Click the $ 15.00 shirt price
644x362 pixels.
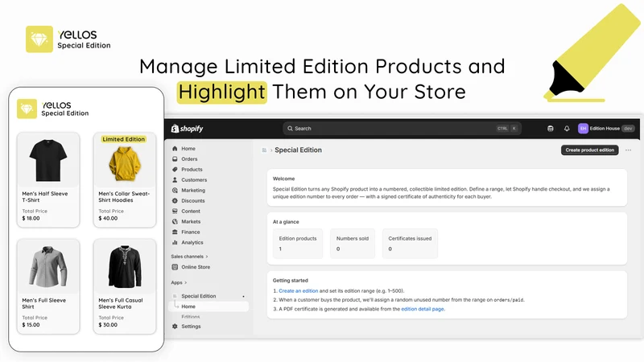point(31,325)
